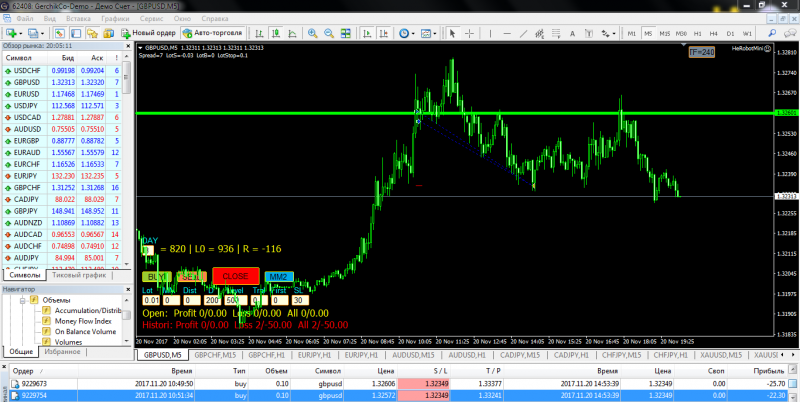Select the Fibonacci retracement tool
Screen dimensions: 800x402
point(556,33)
